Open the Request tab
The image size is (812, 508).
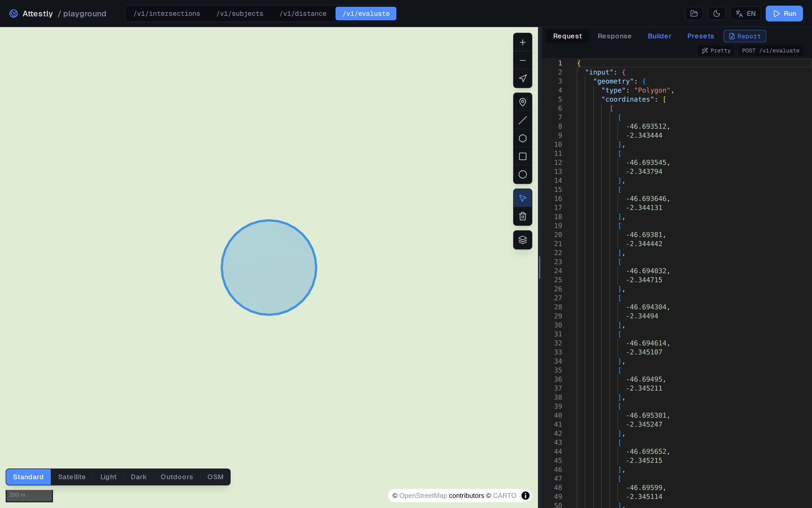[x=567, y=36]
